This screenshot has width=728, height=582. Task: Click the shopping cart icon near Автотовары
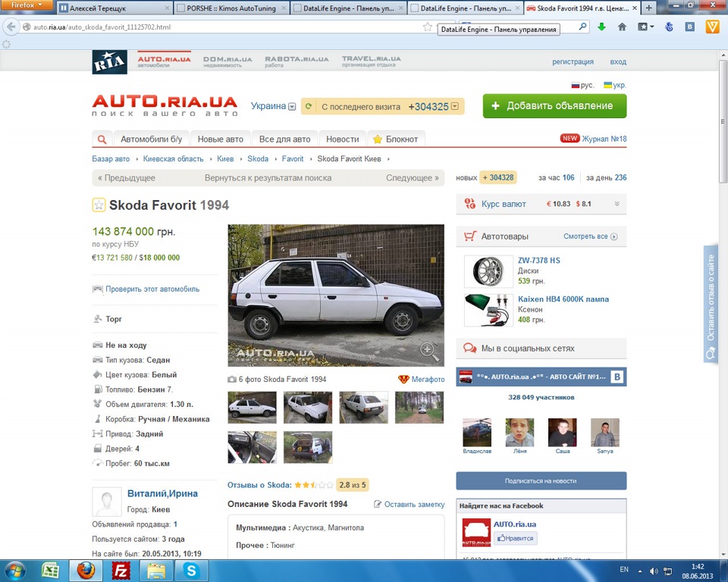[x=470, y=236]
